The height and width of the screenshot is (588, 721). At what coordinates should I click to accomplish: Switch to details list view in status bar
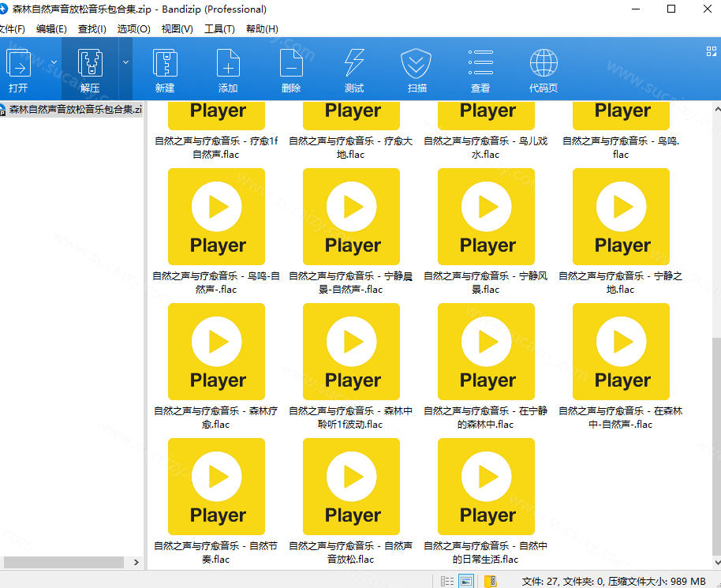(447, 581)
